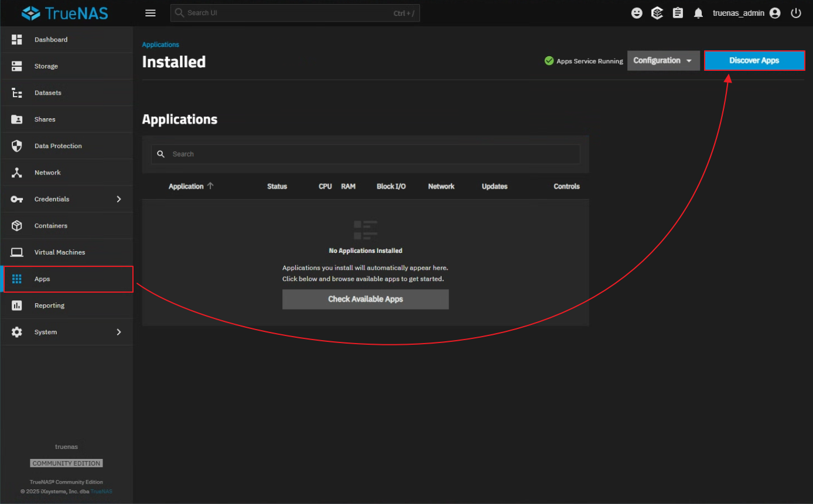This screenshot has width=813, height=504.
Task: Click the Network column header in table
Action: click(x=441, y=186)
